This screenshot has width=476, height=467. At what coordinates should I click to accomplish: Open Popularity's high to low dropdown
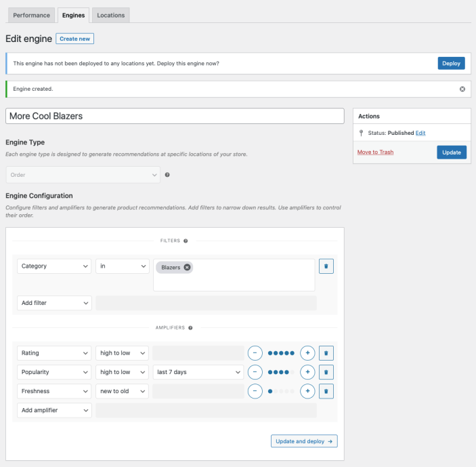(x=122, y=372)
